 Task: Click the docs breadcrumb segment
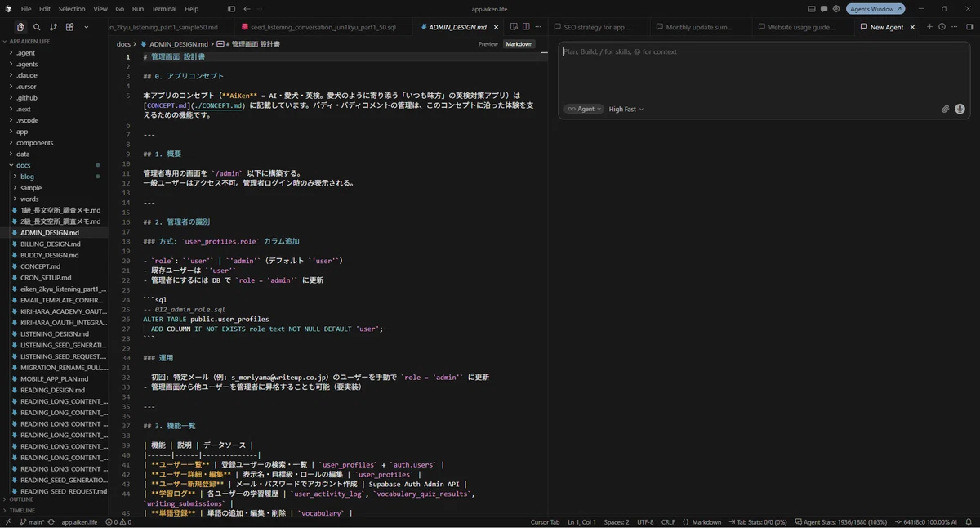coord(123,44)
